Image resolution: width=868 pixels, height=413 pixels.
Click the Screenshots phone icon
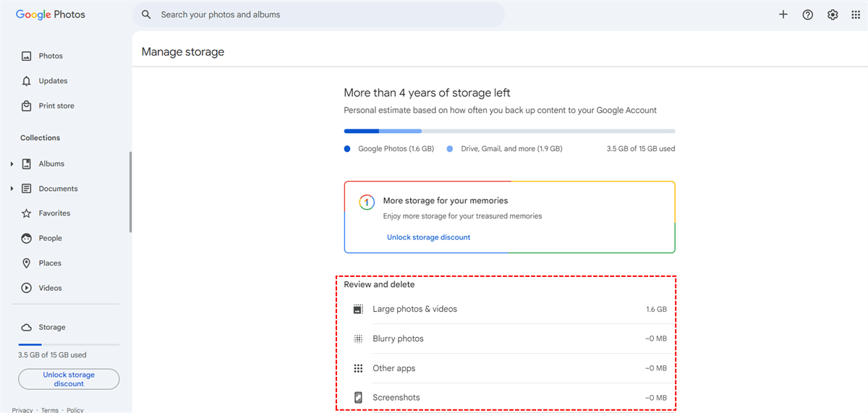click(x=357, y=397)
